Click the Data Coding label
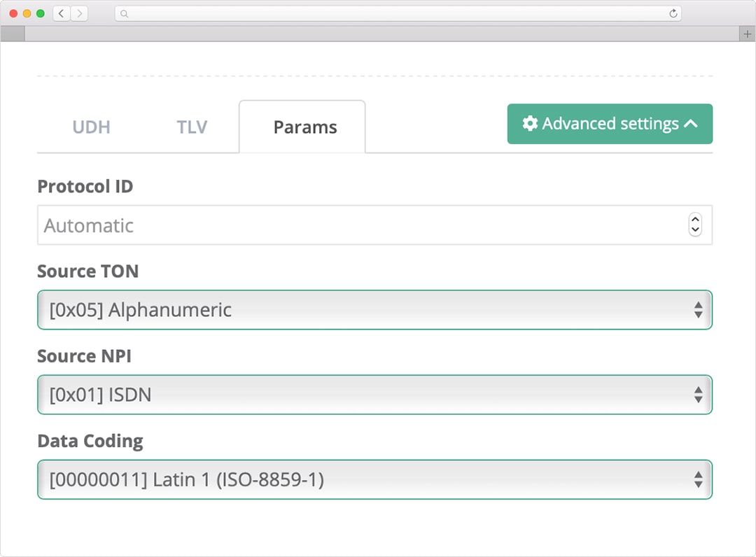 [90, 442]
